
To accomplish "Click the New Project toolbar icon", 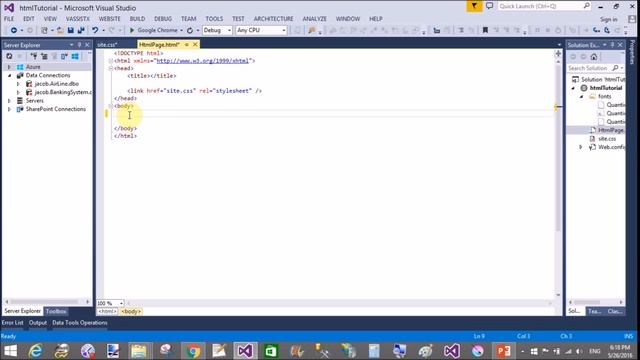I will click(44, 30).
